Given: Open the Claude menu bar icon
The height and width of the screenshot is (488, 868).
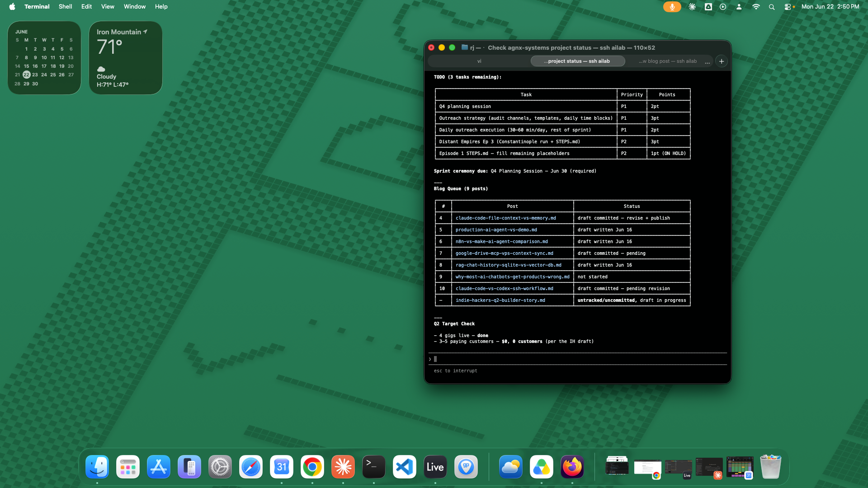Looking at the screenshot, I should [692, 7].
